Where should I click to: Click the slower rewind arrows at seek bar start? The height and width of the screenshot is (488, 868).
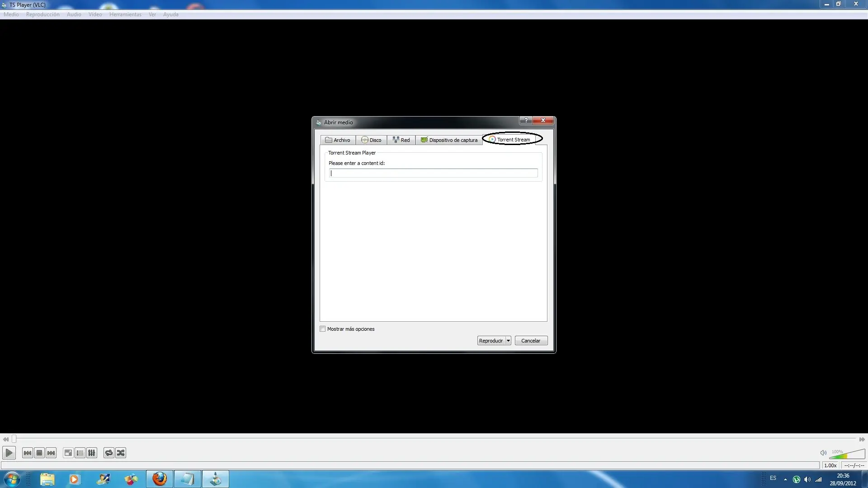pos(6,439)
